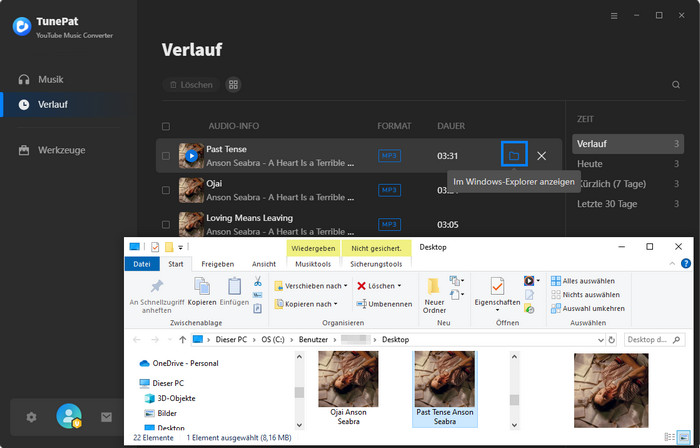Image resolution: width=700 pixels, height=448 pixels.
Task: Open the quick access toolbar customize dropdown
Action: [x=180, y=247]
